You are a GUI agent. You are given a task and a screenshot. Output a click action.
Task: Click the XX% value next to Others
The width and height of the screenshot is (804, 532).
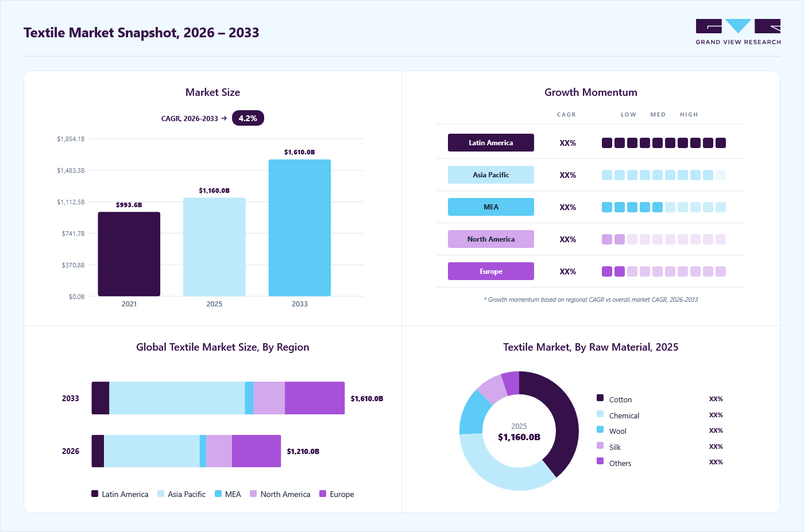coord(716,462)
